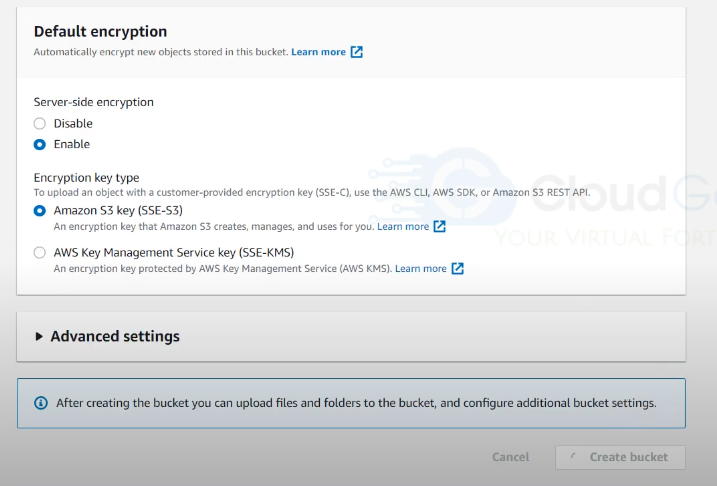The height and width of the screenshot is (486, 717).
Task: Open Learn more link for AWS KMS key
Action: point(421,269)
